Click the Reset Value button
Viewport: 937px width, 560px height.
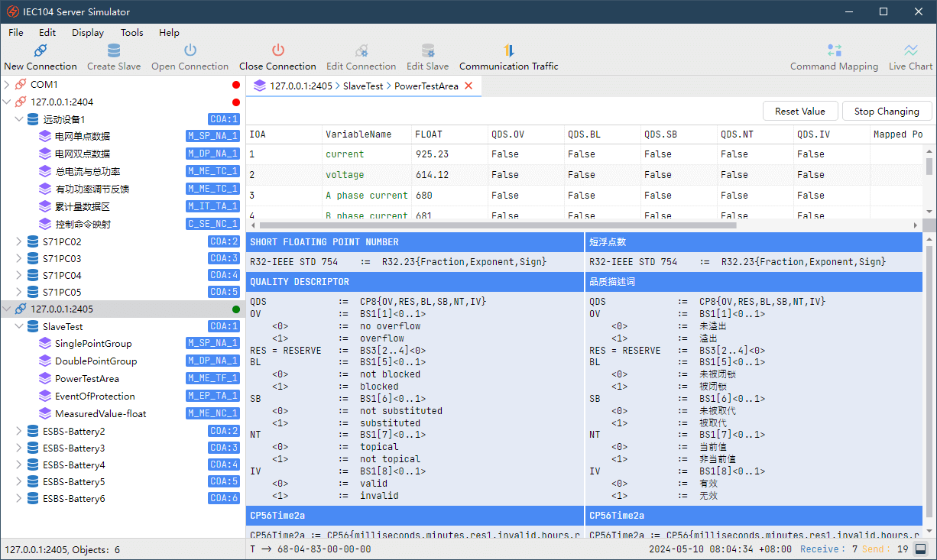coord(800,112)
